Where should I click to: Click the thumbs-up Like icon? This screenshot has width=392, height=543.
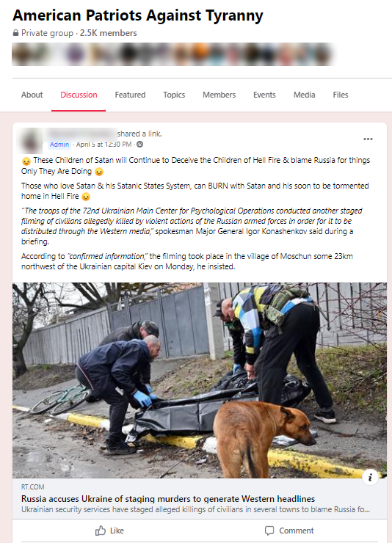point(101,531)
